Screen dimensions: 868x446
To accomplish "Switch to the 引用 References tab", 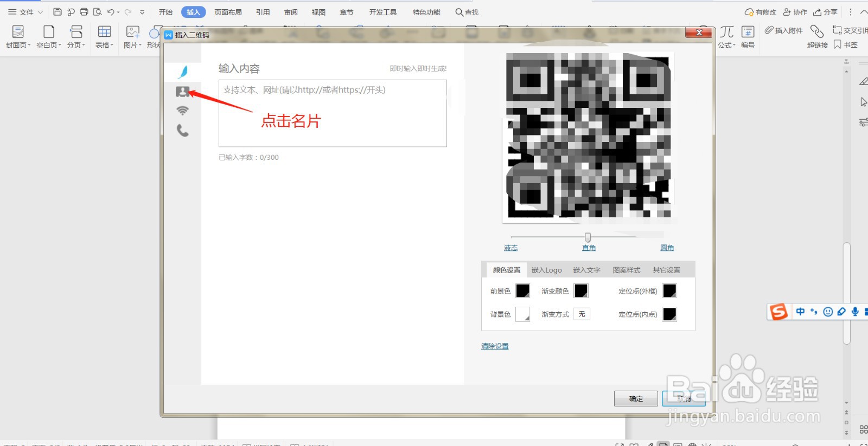I will [x=263, y=12].
